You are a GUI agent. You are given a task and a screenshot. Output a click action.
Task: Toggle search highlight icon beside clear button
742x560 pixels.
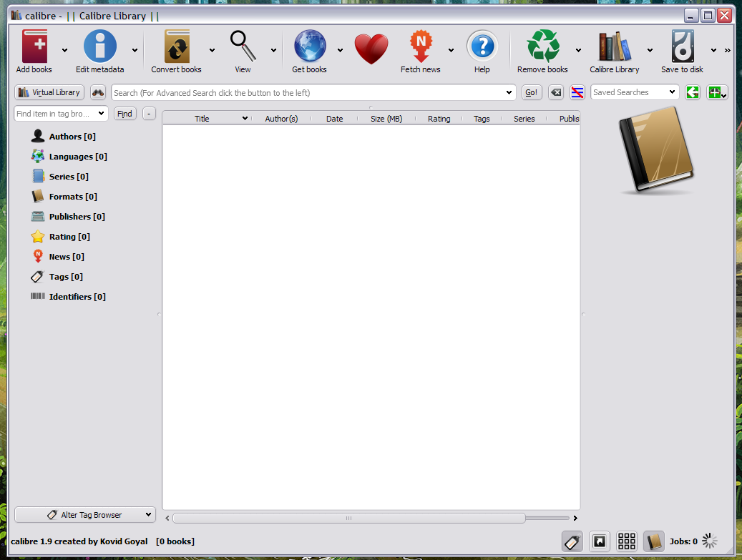click(577, 92)
